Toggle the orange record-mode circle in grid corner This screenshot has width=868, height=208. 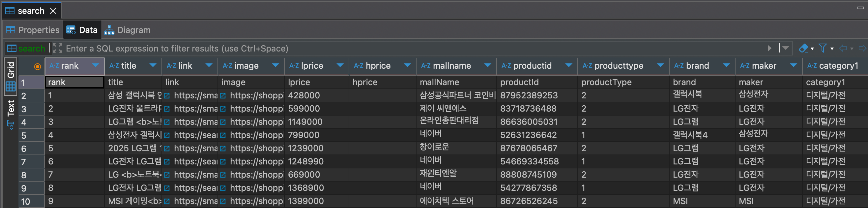[37, 66]
